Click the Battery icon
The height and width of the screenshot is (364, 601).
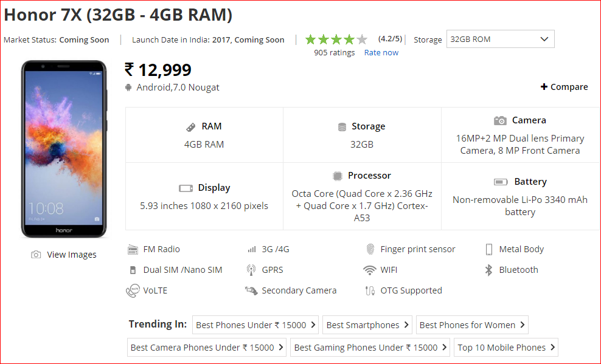coord(501,182)
